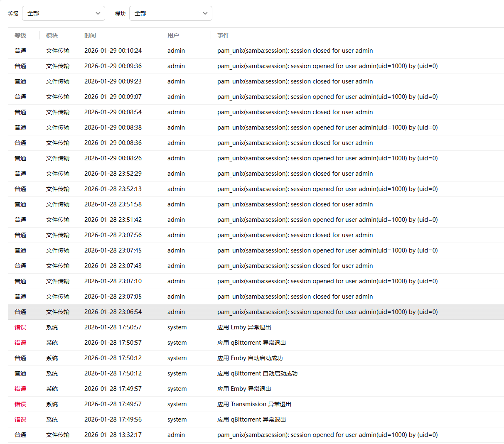
Task: Select timestamp 2026-01-29 00:09:23
Action: 113,81
